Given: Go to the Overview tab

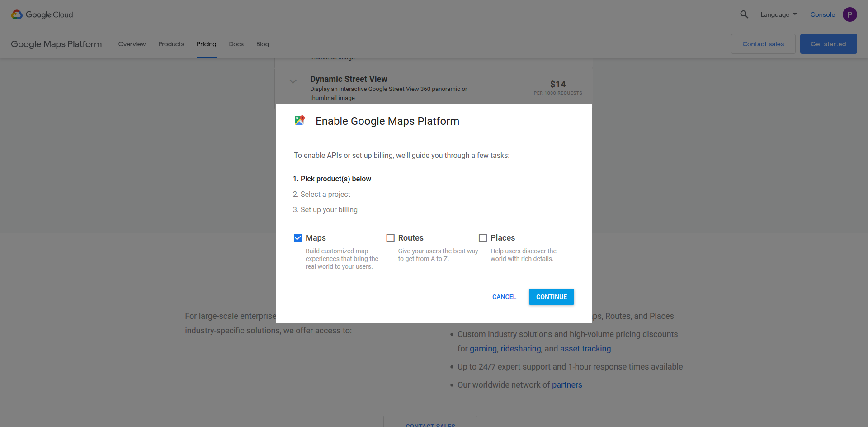Looking at the screenshot, I should point(132,44).
